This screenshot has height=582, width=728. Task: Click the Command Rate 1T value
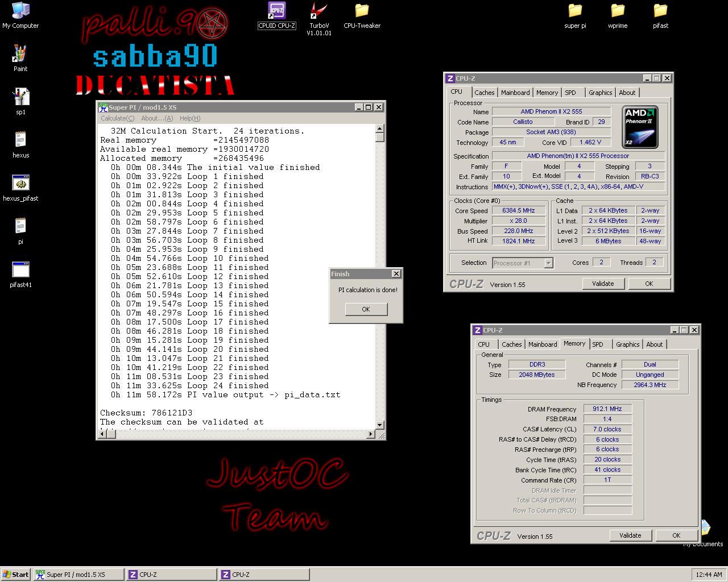(607, 480)
